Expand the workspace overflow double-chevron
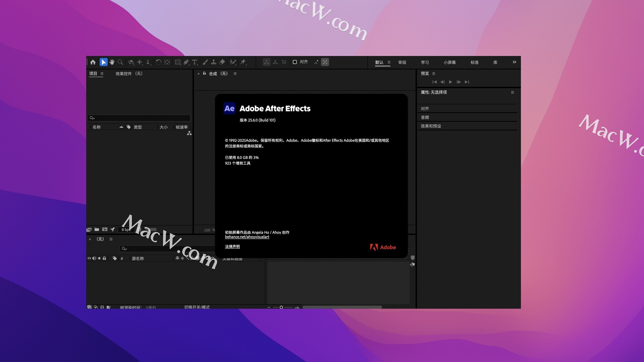Viewport: 644px width, 362px height. [x=514, y=62]
